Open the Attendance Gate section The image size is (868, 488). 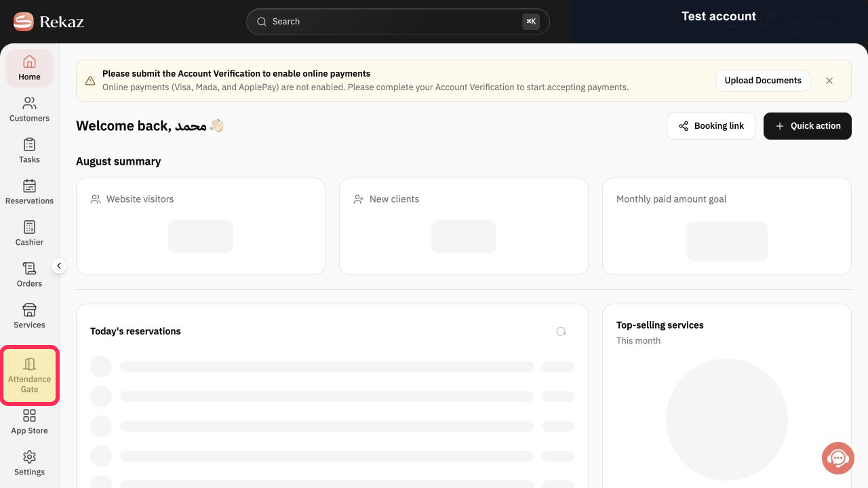pyautogui.click(x=29, y=376)
